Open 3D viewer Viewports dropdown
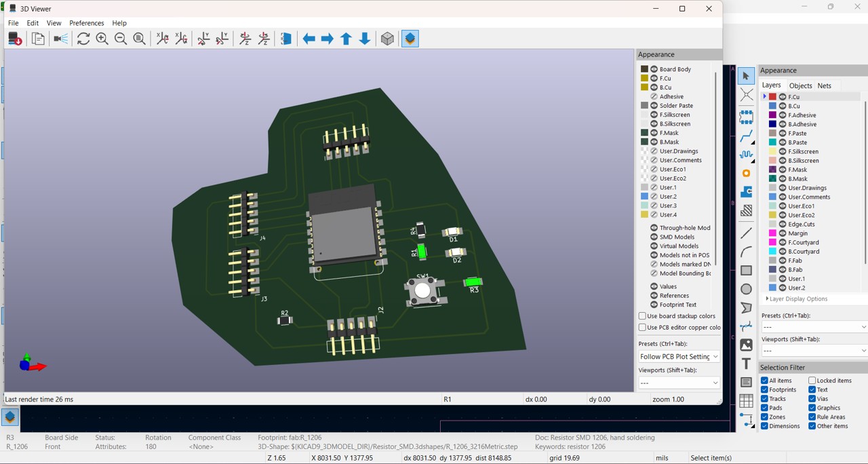This screenshot has width=868, height=464. click(x=679, y=383)
